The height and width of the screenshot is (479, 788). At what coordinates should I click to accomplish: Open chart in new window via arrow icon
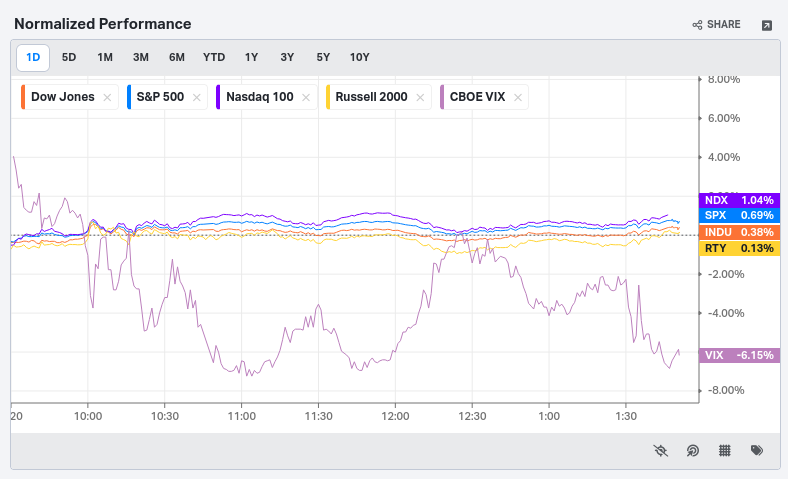click(x=767, y=25)
